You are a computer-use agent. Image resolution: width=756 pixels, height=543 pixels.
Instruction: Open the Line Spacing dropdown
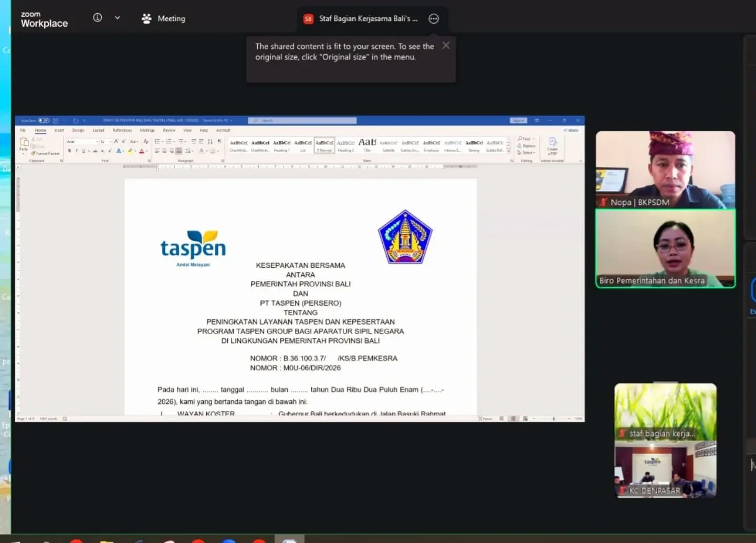[x=190, y=151]
